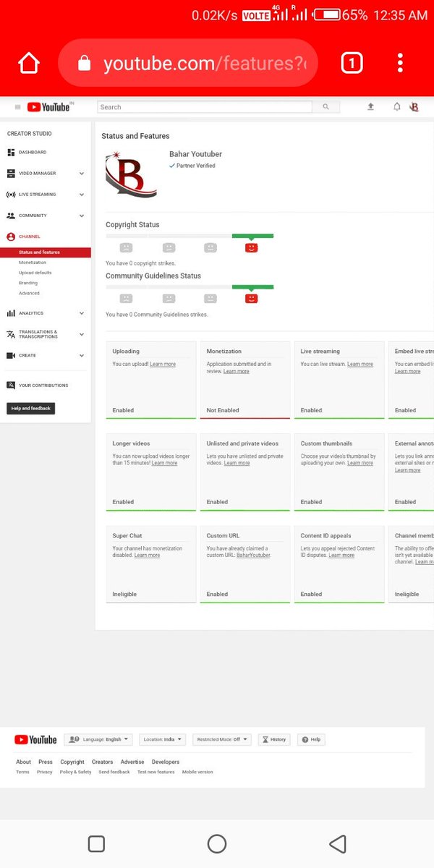This screenshot has height=868, width=434.
Task: Open browser tab switcher showing 1
Action: (x=351, y=64)
